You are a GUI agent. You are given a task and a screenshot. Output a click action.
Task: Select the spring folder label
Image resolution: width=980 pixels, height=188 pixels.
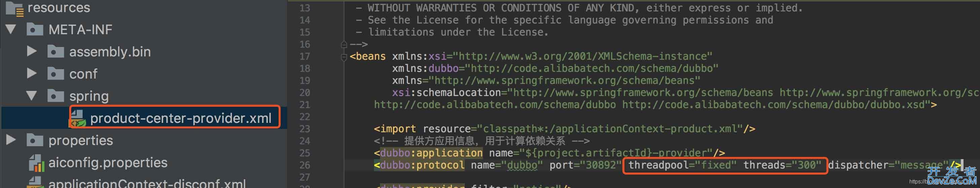tap(89, 96)
